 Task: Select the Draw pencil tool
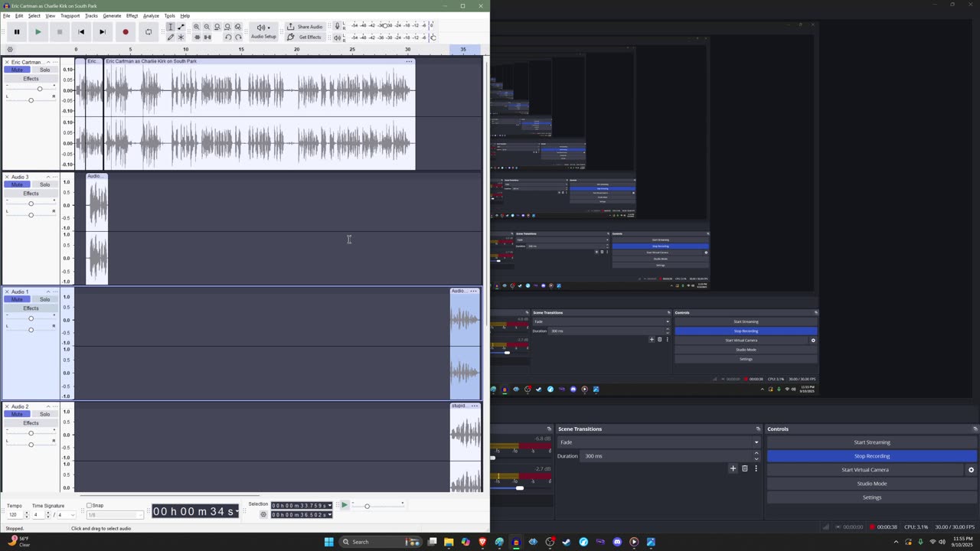(x=171, y=37)
